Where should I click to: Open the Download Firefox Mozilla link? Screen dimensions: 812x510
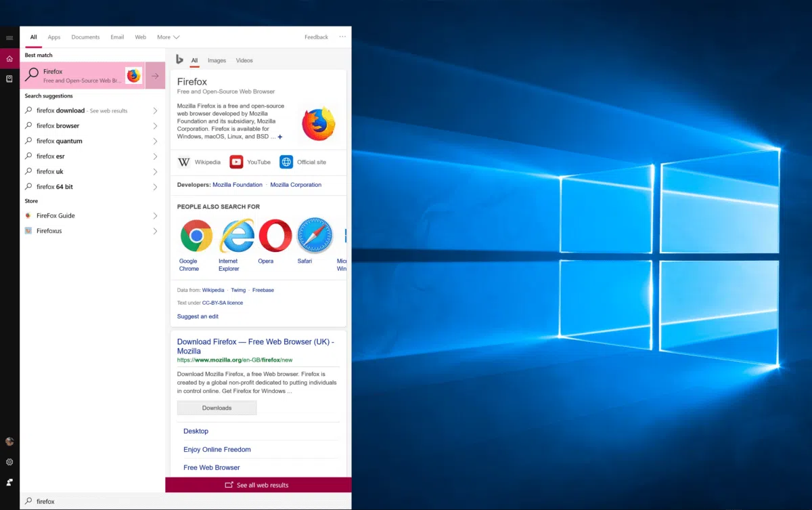[x=256, y=346]
